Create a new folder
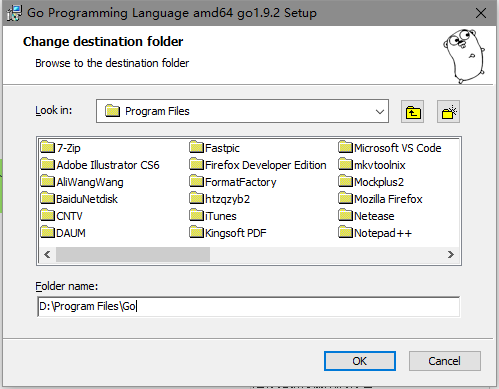The image size is (499, 389). click(448, 112)
